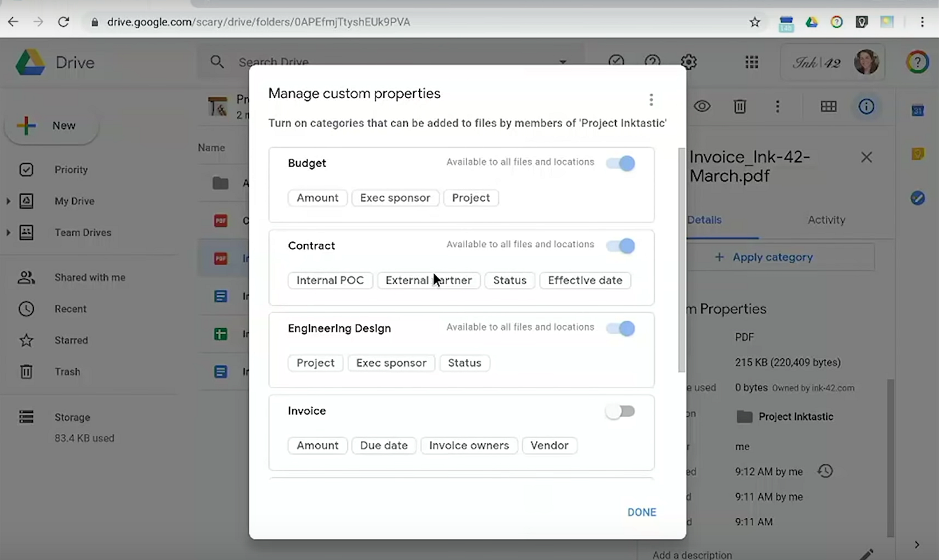Click the Project chip under Engineering Design
Viewport: 939px width, 560px height.
point(315,363)
